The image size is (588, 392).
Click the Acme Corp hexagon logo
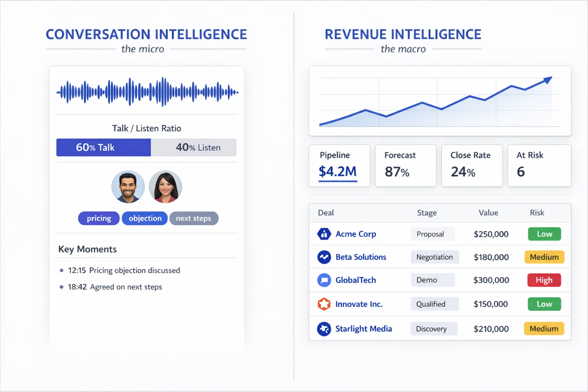(x=324, y=234)
